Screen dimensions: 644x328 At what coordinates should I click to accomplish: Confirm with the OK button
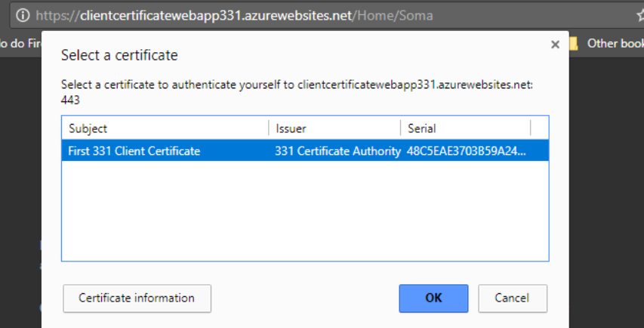click(x=433, y=298)
